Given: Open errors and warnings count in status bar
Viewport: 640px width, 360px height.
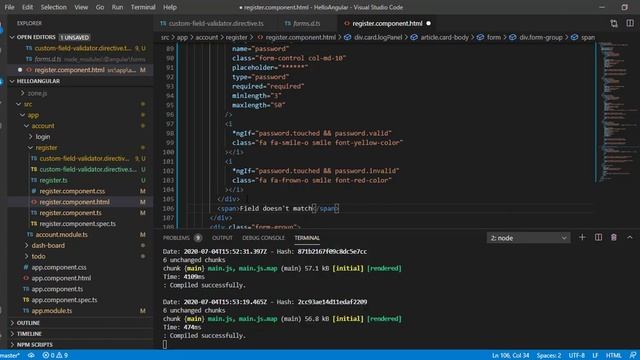Looking at the screenshot, I should pyautogui.click(x=55, y=355).
